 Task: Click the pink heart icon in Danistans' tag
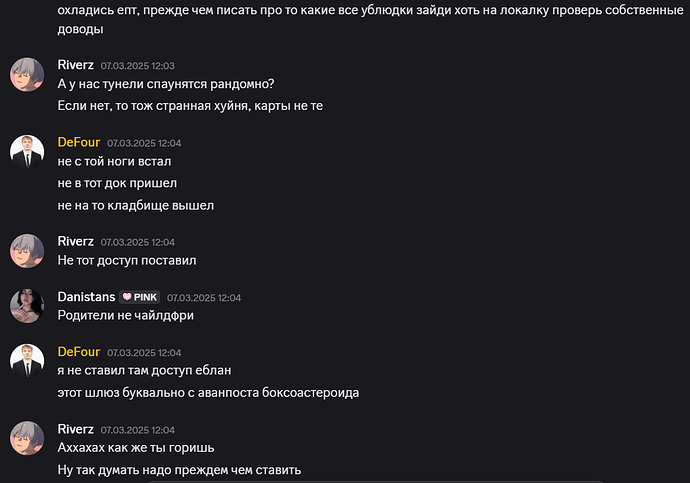(x=127, y=297)
